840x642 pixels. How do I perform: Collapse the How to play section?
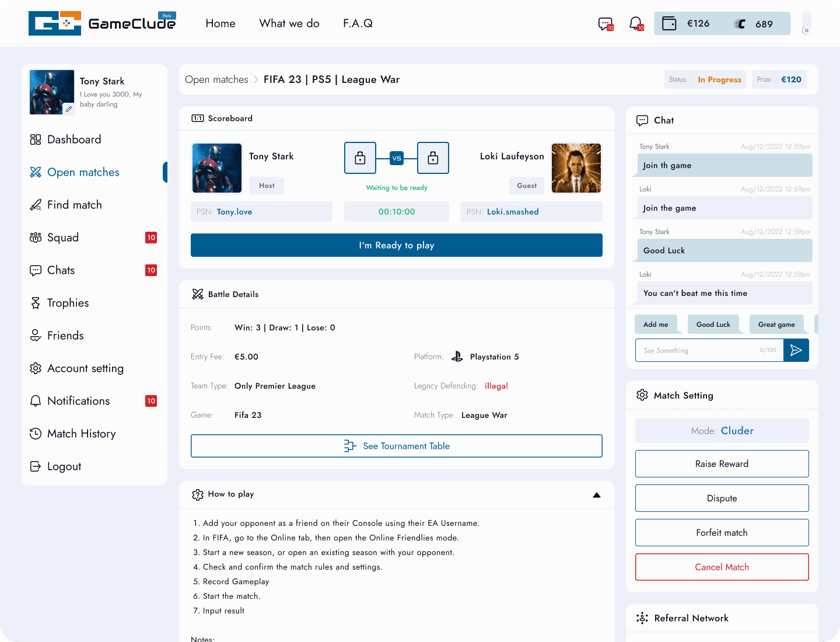click(597, 495)
